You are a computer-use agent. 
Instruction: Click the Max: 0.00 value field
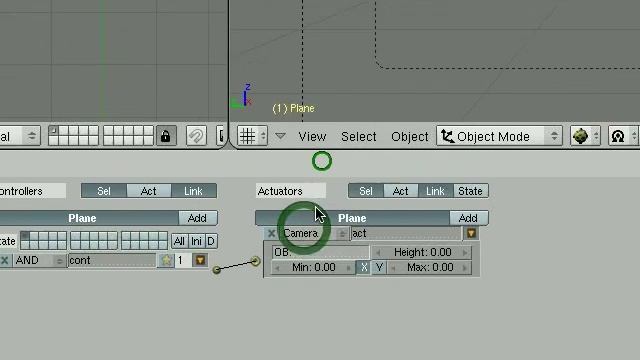[x=429, y=268]
